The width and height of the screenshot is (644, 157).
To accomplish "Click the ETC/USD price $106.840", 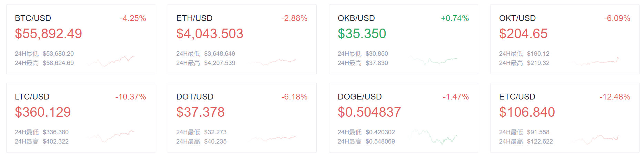I will [x=527, y=112].
